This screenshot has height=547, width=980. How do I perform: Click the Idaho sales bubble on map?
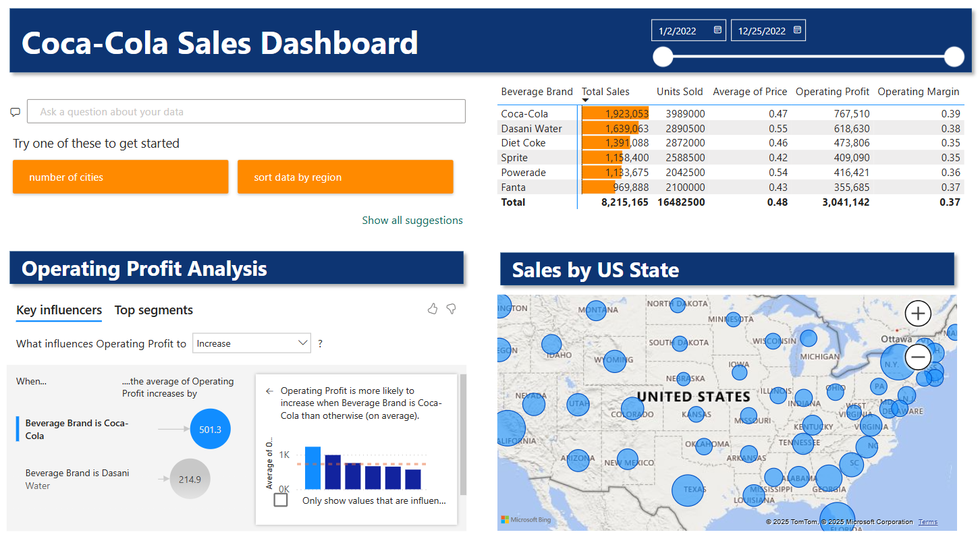pyautogui.click(x=551, y=344)
